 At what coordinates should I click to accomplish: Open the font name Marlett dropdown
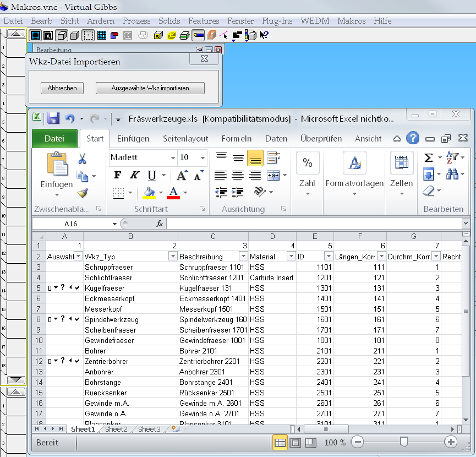(x=173, y=157)
